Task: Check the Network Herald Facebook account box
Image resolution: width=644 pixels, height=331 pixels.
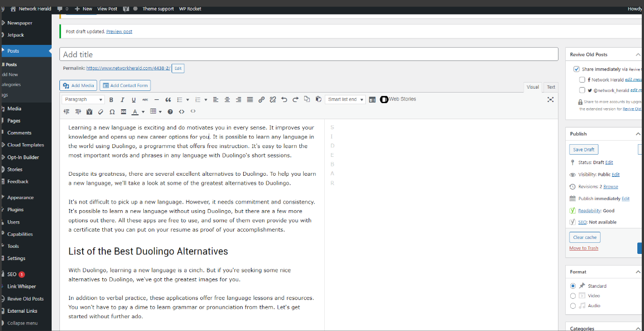Action: (x=582, y=80)
